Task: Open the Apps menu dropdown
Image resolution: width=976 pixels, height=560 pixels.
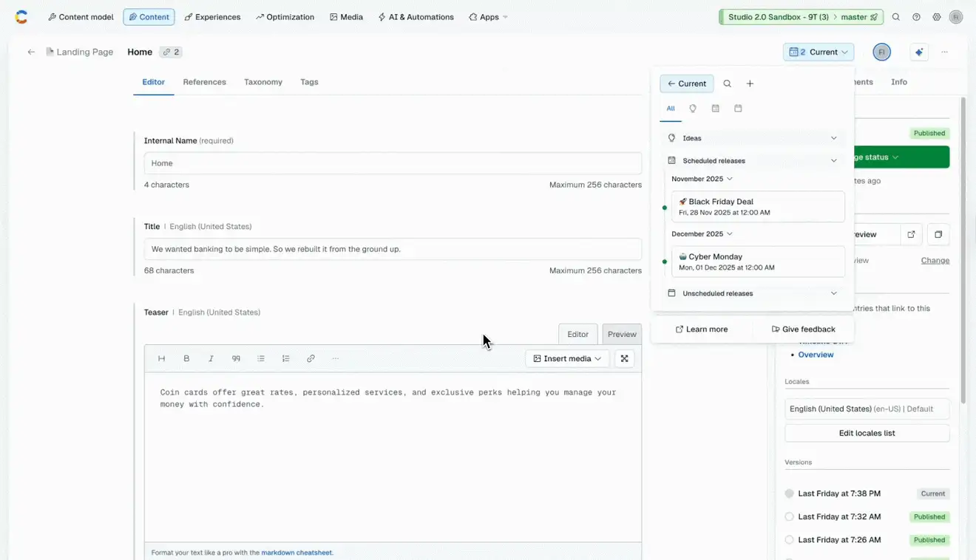Action: click(x=489, y=17)
